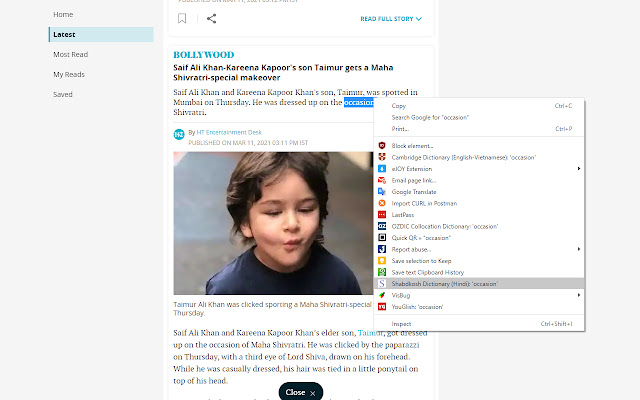
Task: Click the Cambridge Dictionary crest icon
Action: tap(382, 157)
